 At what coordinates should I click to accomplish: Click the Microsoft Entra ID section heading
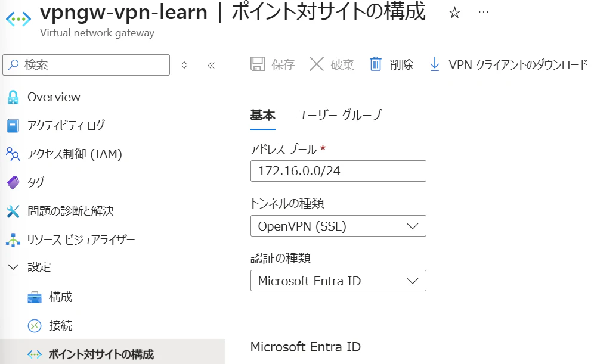[x=305, y=347]
